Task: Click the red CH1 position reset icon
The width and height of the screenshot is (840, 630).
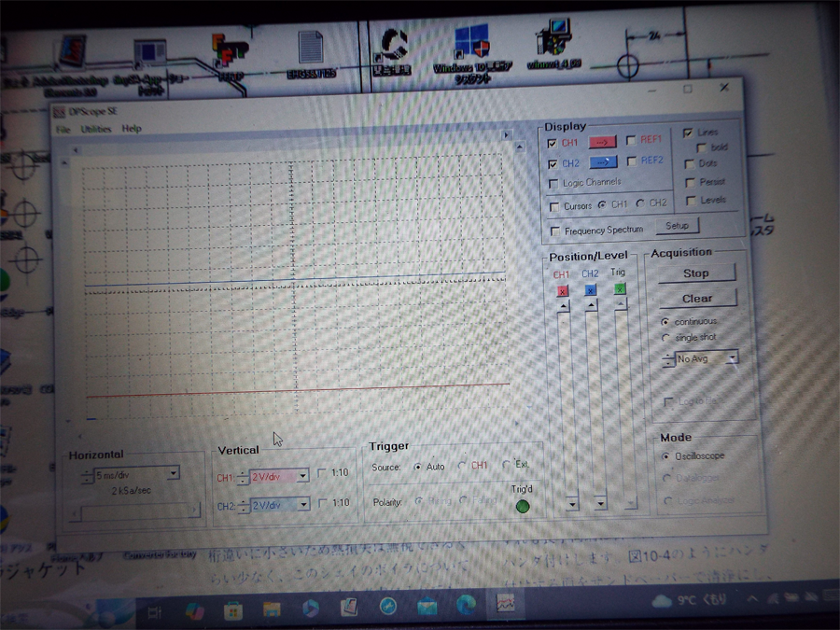Action: pos(562,290)
